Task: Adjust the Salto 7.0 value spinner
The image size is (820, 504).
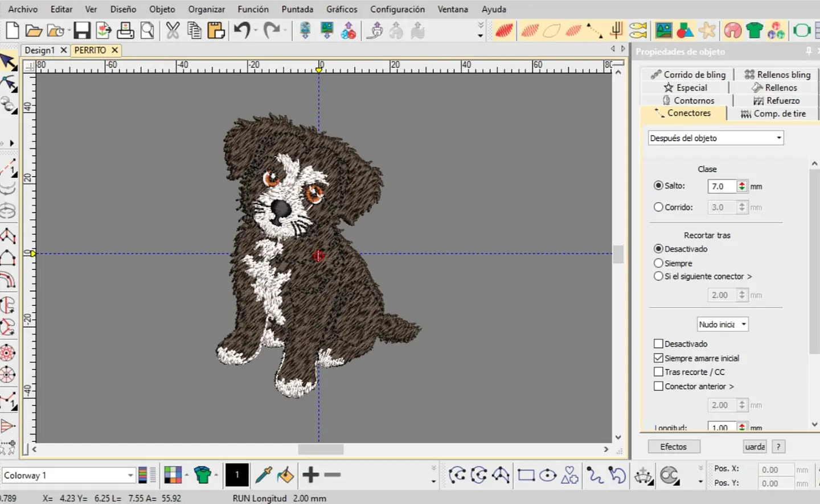Action: pyautogui.click(x=741, y=186)
